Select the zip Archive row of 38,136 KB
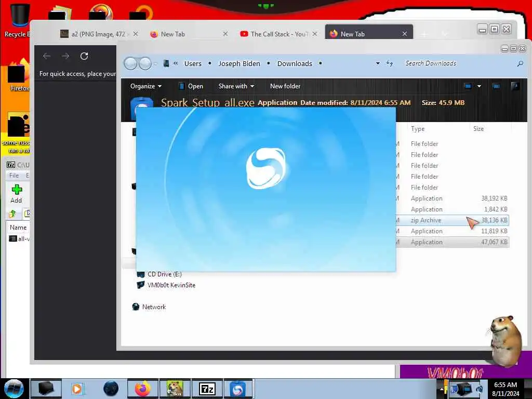The image size is (532, 399). pos(453,220)
